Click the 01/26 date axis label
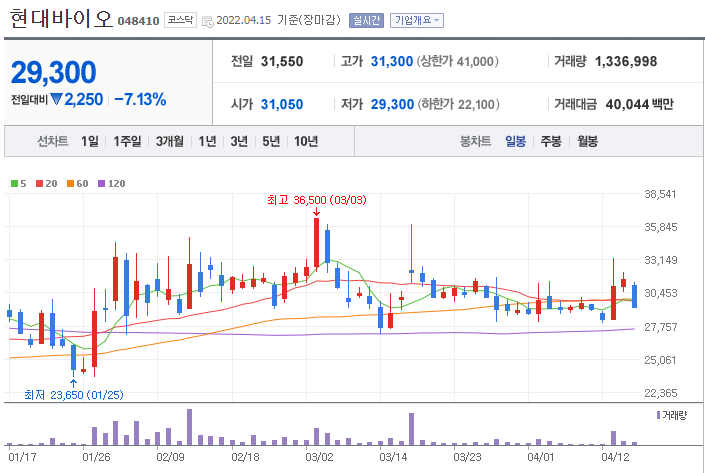Image resolution: width=705 pixels, height=473 pixels. 96,457
